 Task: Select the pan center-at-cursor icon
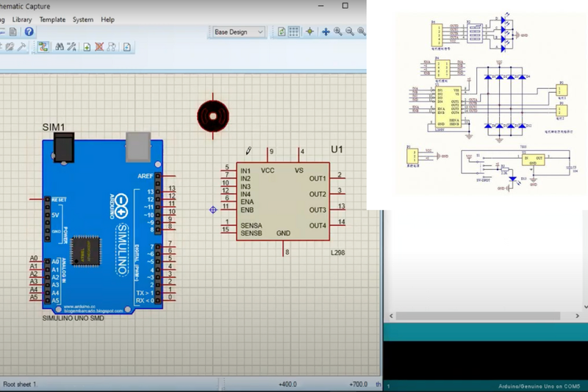coord(326,32)
